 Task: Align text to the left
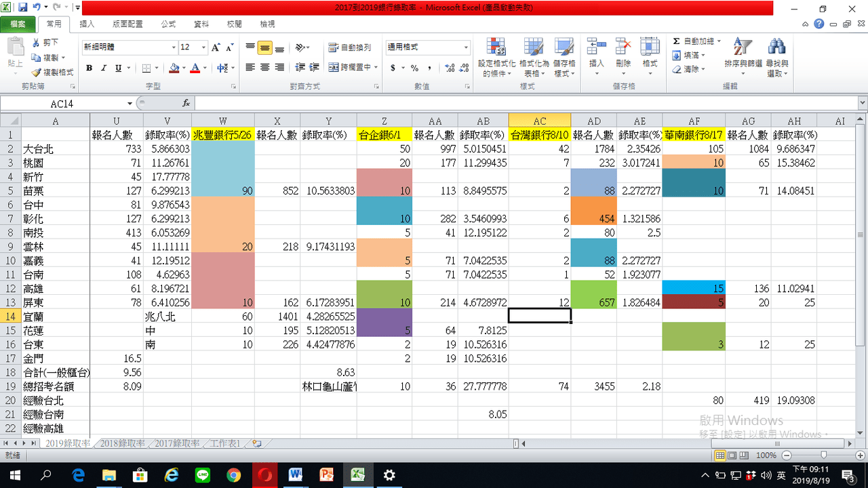pos(250,68)
